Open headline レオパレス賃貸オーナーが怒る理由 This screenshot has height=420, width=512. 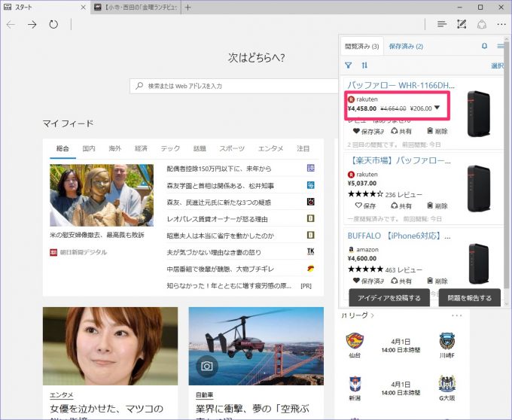pyautogui.click(x=217, y=219)
